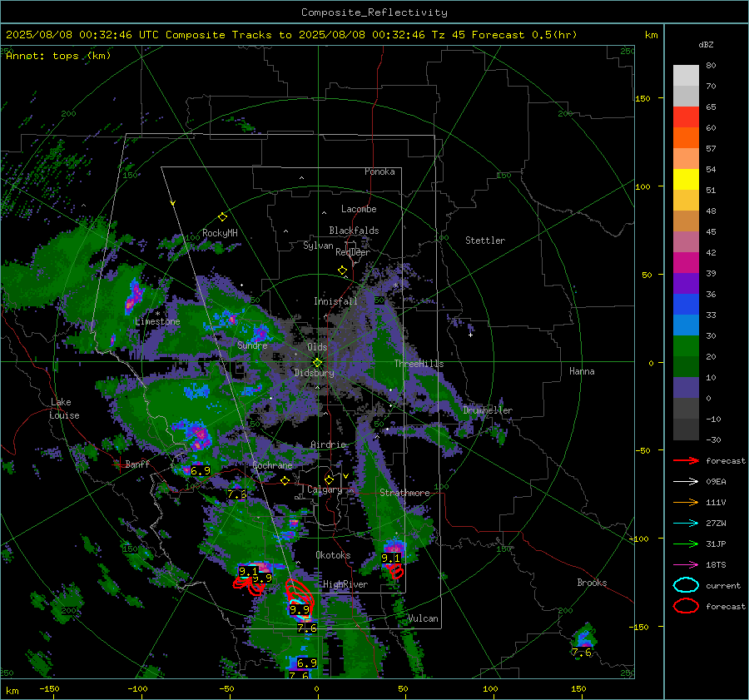
Task: Click the ThreeHills city label
Action: pos(419,364)
